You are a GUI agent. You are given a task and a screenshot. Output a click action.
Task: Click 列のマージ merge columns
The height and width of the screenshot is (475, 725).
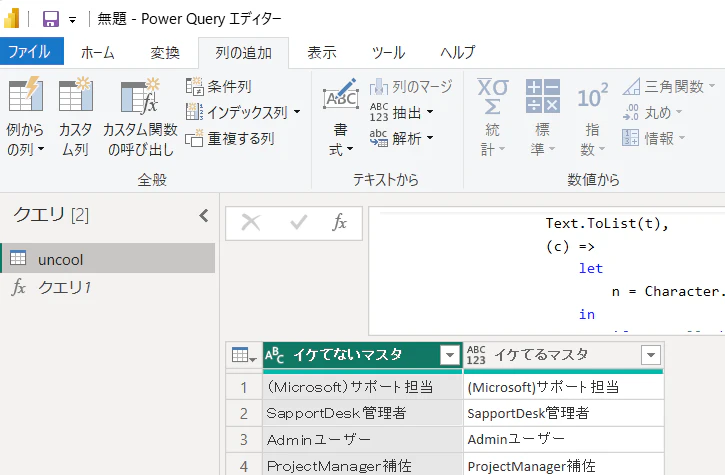pyautogui.click(x=411, y=86)
